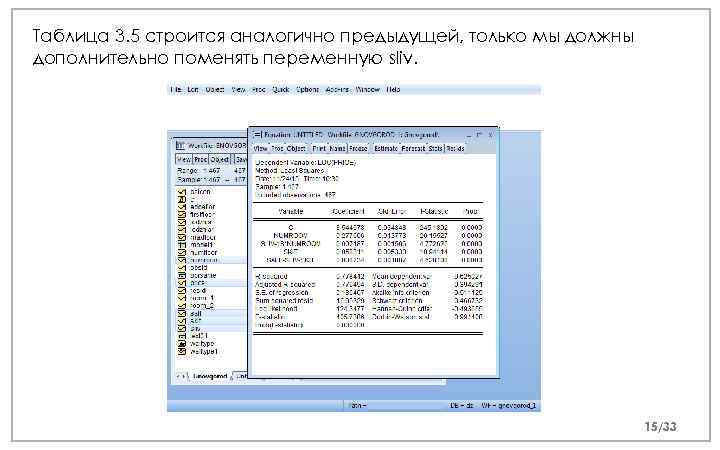The width and height of the screenshot is (720, 450).
Task: Click the Sample line in the Workfile window
Action: pyautogui.click(x=211, y=180)
